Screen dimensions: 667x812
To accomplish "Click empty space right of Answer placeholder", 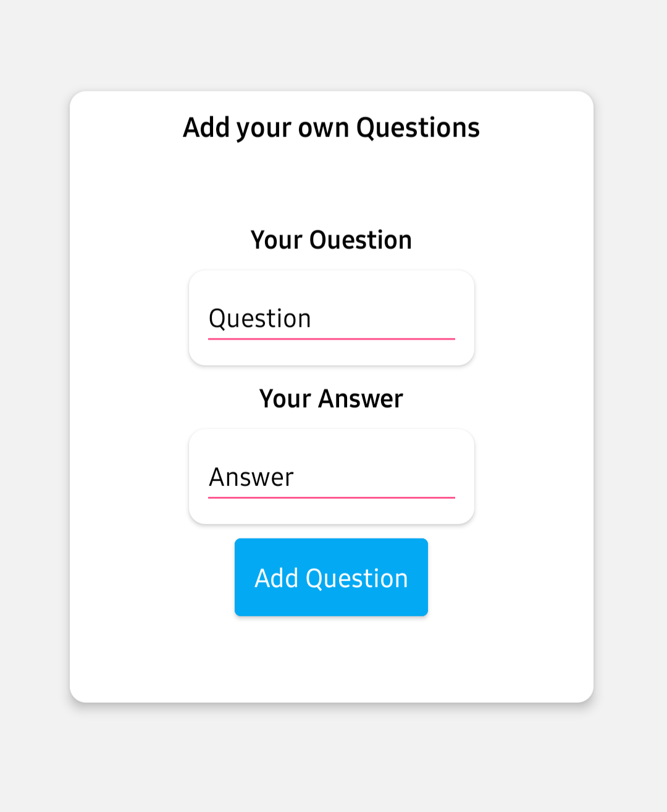I will coord(383,477).
